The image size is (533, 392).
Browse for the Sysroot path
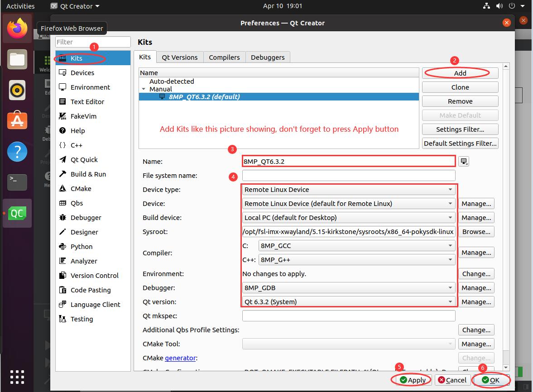coord(476,232)
